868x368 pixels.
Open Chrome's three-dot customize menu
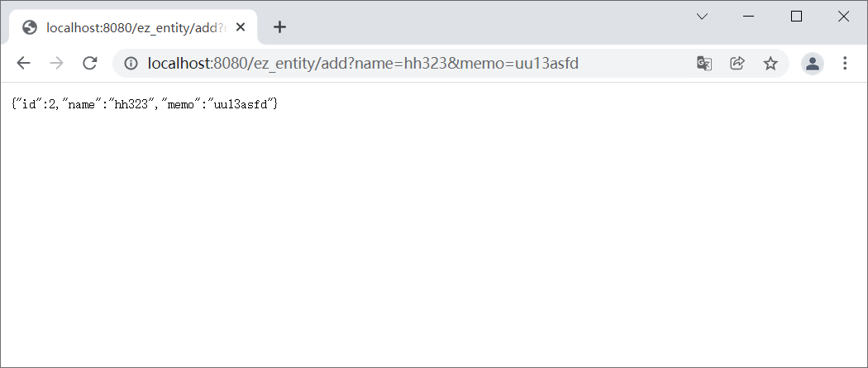tap(845, 63)
